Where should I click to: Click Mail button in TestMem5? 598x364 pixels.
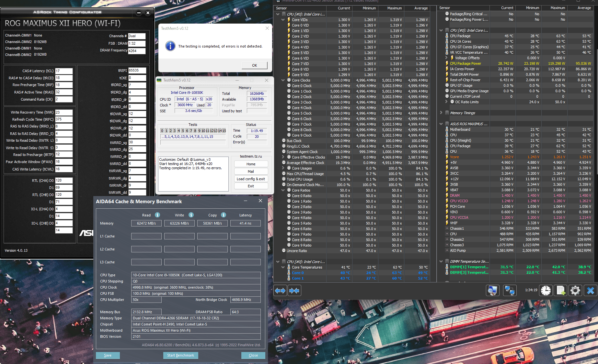click(251, 171)
